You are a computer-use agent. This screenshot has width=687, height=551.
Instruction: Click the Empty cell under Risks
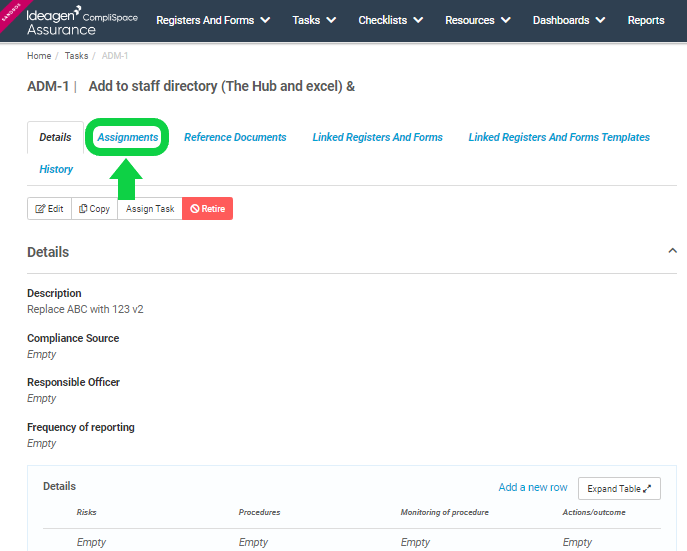tap(91, 542)
